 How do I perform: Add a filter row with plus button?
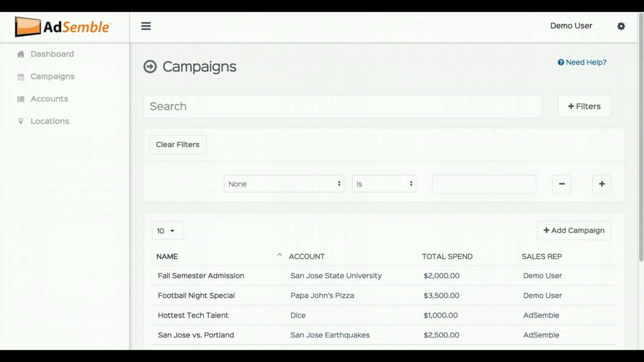(x=602, y=184)
